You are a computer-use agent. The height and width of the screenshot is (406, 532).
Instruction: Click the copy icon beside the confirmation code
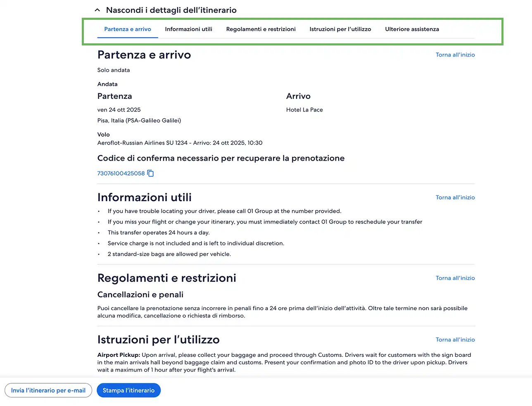[151, 173]
